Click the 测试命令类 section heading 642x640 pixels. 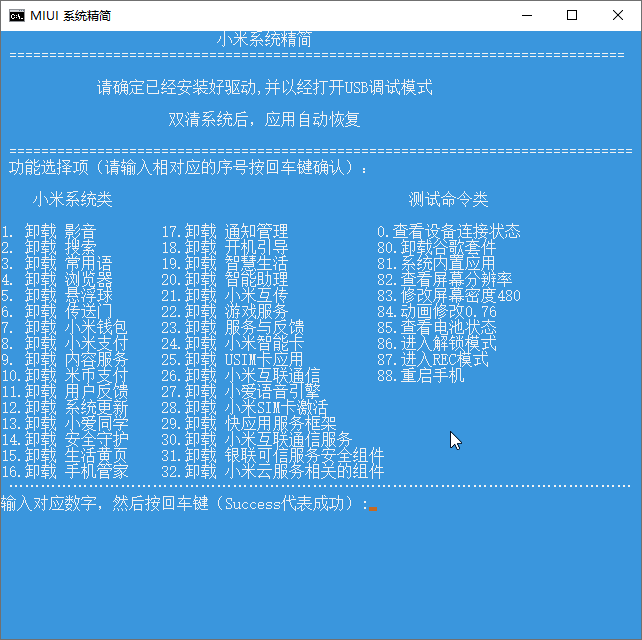pos(448,199)
